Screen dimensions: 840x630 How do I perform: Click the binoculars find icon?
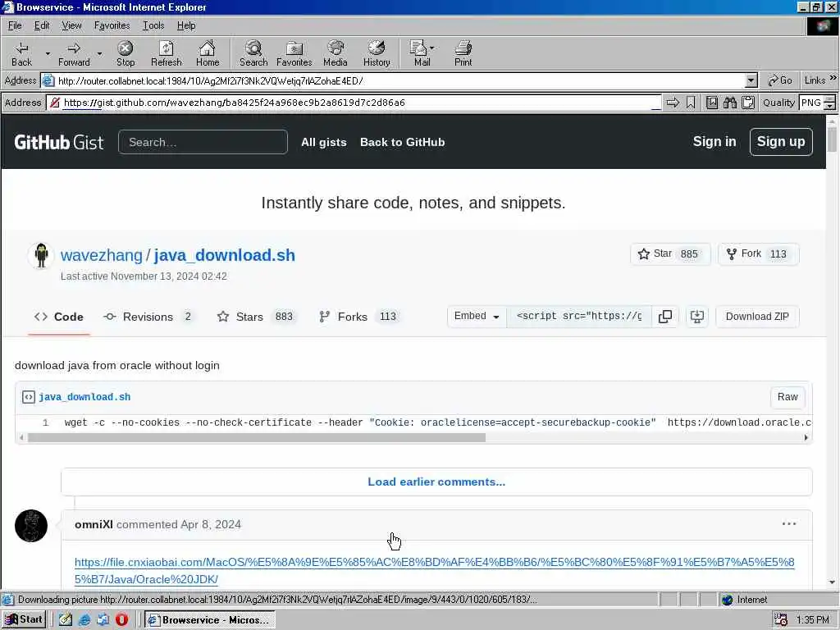[x=730, y=103]
